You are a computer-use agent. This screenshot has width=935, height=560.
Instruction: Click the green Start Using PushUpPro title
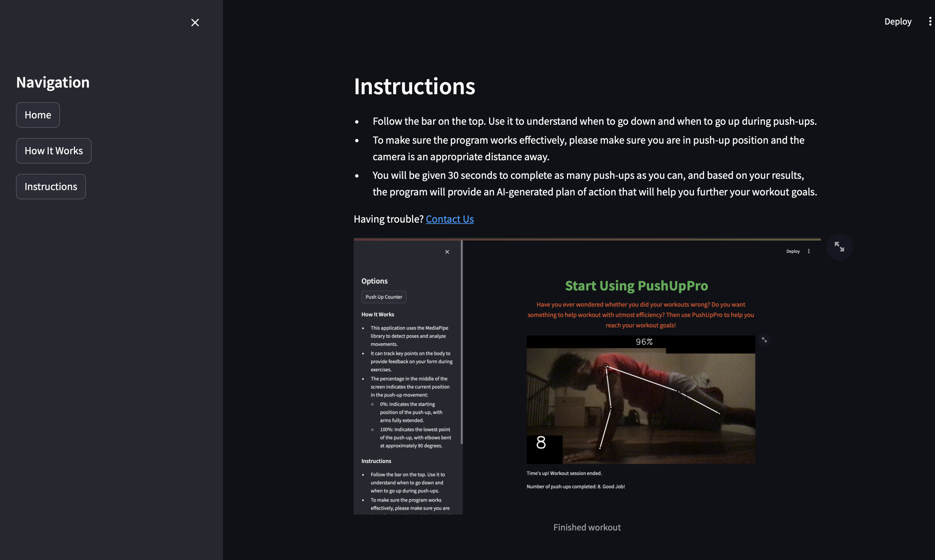click(x=636, y=286)
